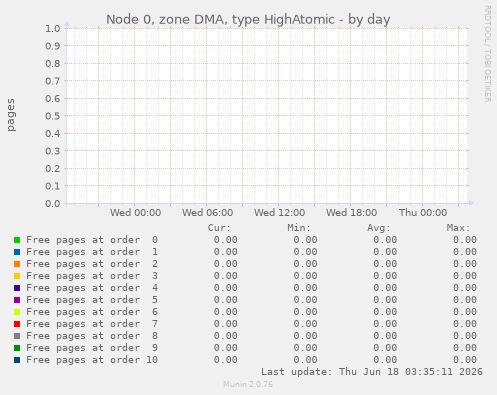The width and height of the screenshot is (497, 395).
Task: Click the 'Wed 12:00' x-axis label
Action: click(x=279, y=213)
